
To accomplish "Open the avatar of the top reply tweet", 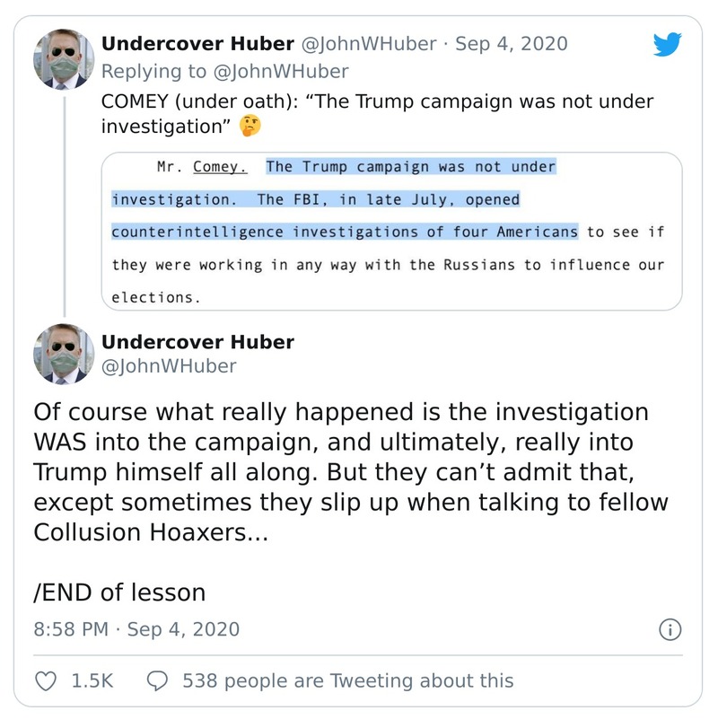I will 64,59.
